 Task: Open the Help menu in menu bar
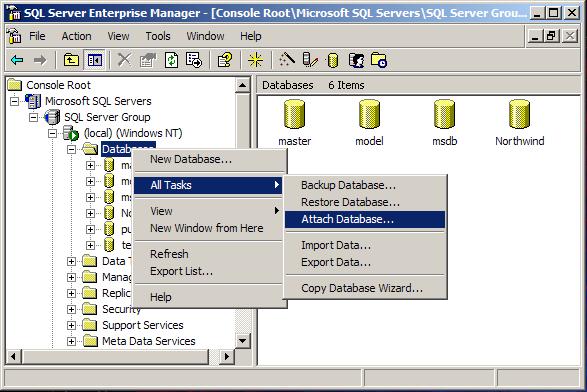(251, 36)
